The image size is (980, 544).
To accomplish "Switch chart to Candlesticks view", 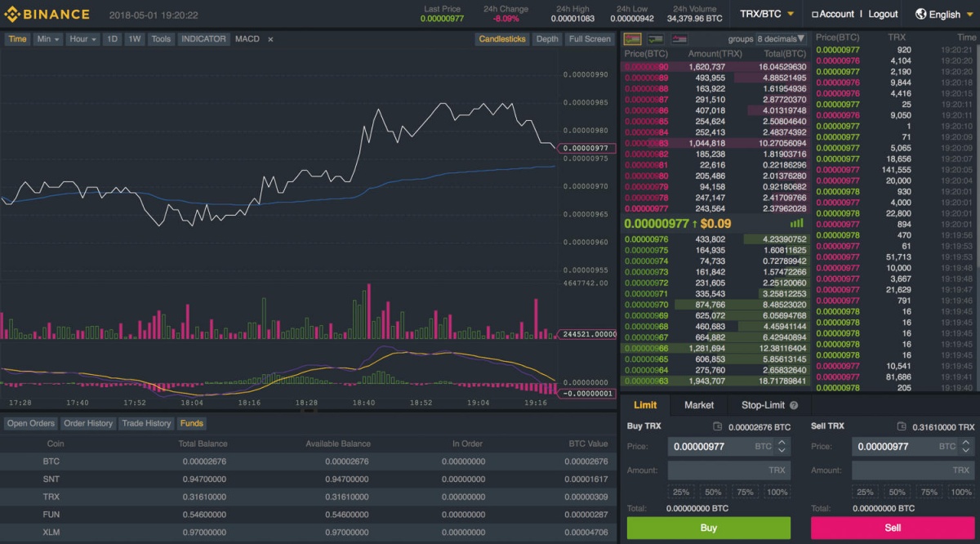I will pyautogui.click(x=502, y=39).
